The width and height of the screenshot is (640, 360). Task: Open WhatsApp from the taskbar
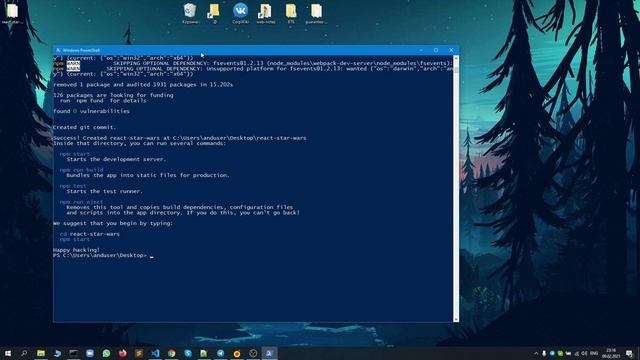point(106,353)
